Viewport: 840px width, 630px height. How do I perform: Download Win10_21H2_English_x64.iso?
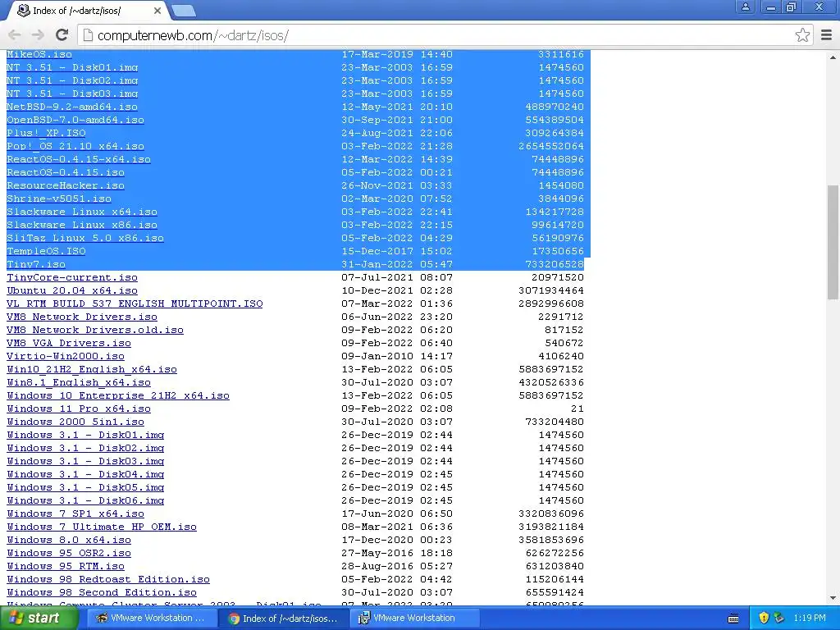click(x=92, y=369)
